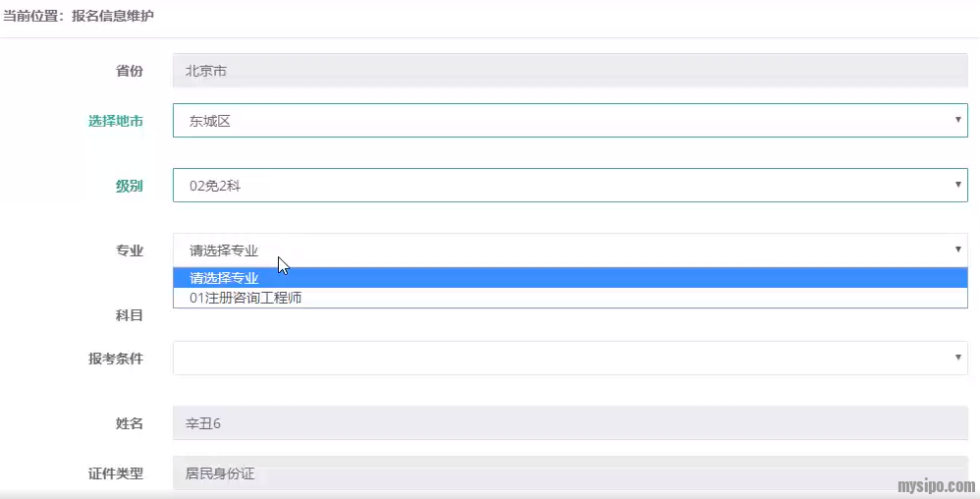Choose the highlighted 请选择专业 option
This screenshot has width=980, height=499.
225,278
